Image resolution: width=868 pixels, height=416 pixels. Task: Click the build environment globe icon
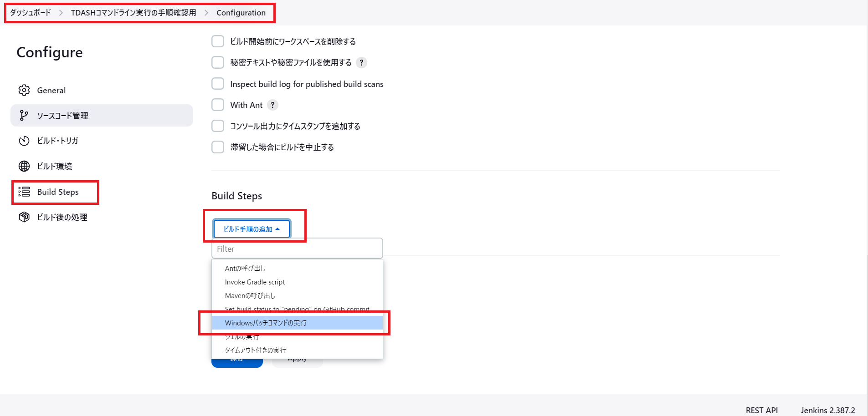(x=24, y=166)
